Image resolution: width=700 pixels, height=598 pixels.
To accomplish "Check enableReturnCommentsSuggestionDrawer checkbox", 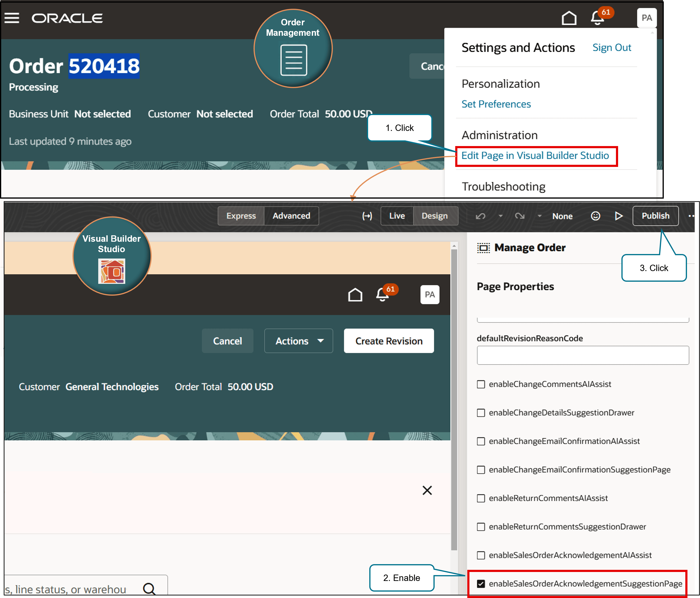I will coord(481,527).
